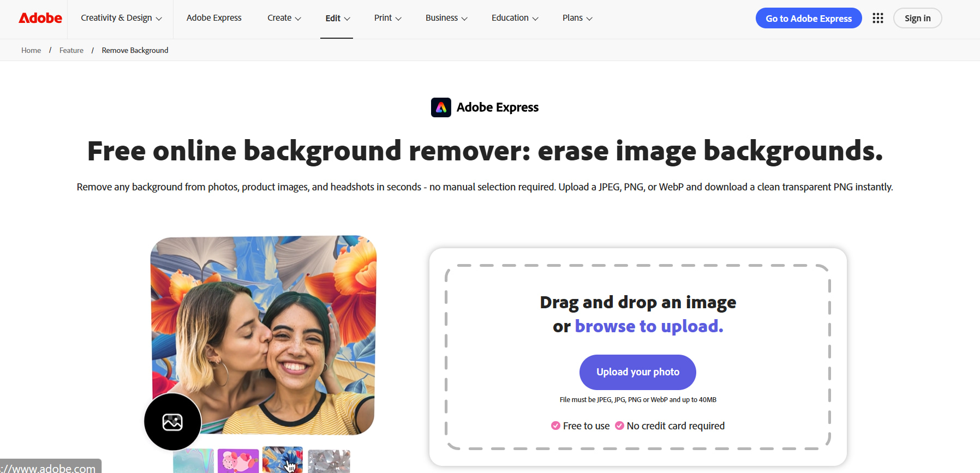Click the Free to use checkmark icon
The height and width of the screenshot is (473, 980).
click(555, 426)
